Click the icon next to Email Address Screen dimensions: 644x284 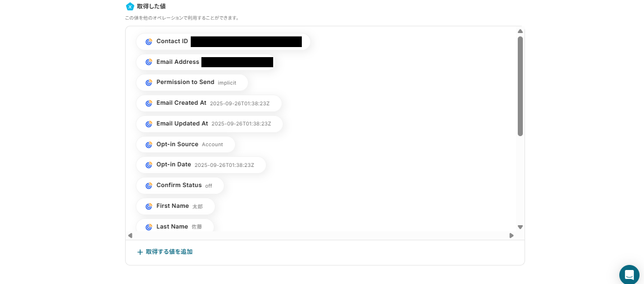149,62
